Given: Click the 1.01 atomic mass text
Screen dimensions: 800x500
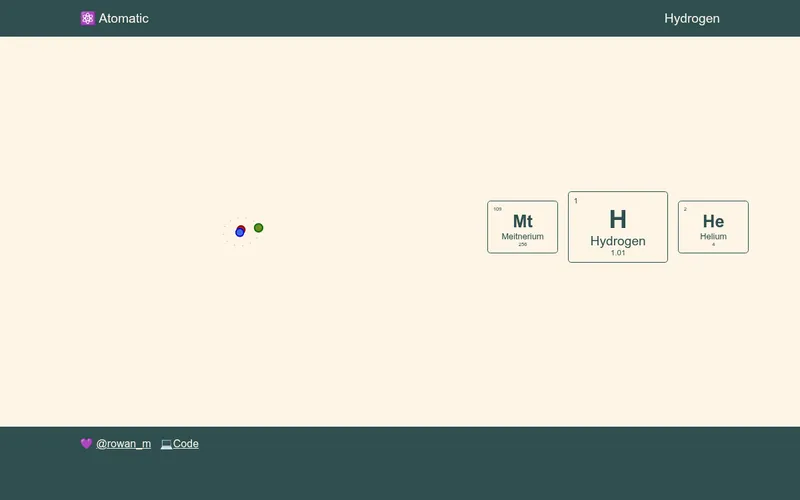Looking at the screenshot, I should (x=618, y=253).
